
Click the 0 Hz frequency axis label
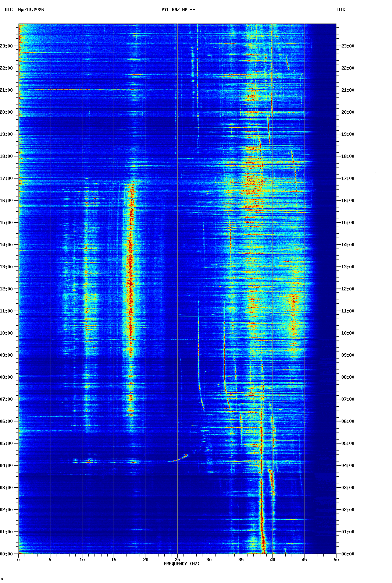(18, 560)
